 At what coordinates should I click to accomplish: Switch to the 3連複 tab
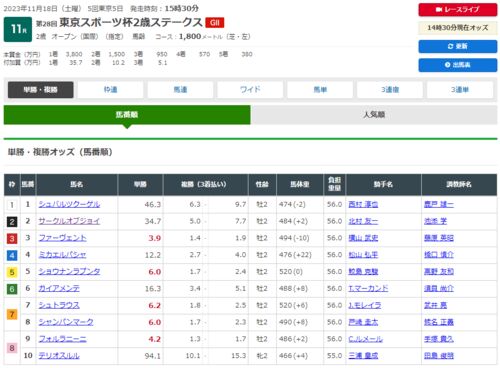coord(390,90)
